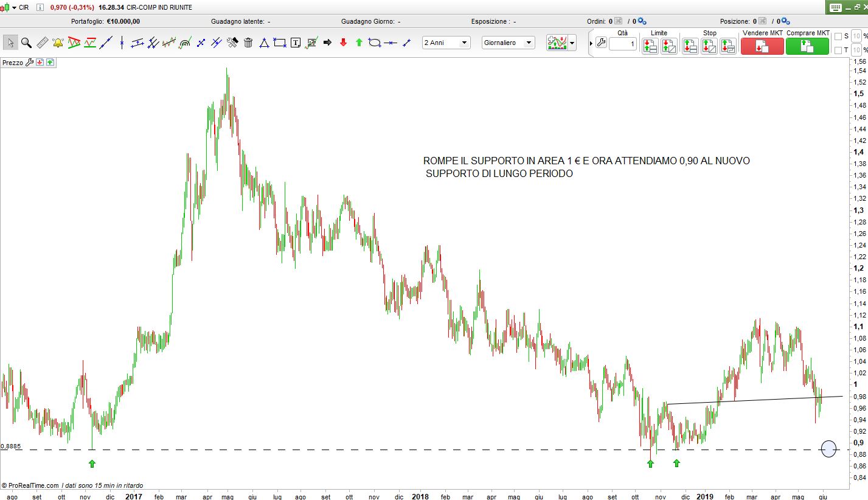Viewport: 868px width, 500px height.
Task: Enable the S checkbox
Action: (838, 36)
